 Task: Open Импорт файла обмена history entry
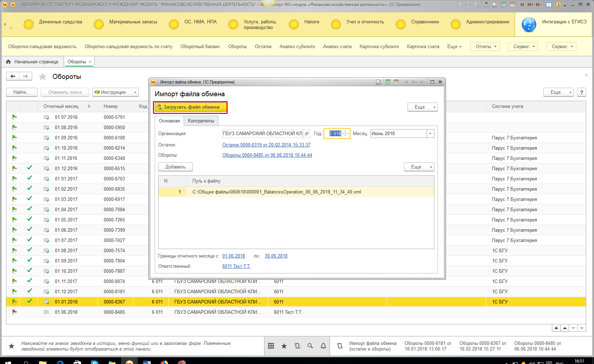pyautogui.click(x=373, y=346)
